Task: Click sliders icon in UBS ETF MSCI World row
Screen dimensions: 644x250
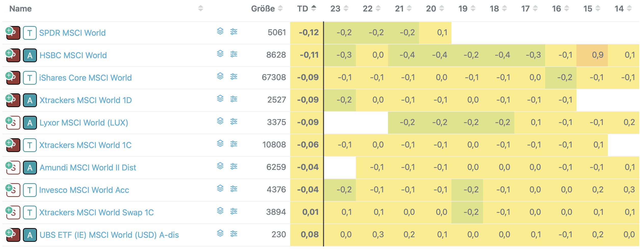Action: [x=234, y=234]
